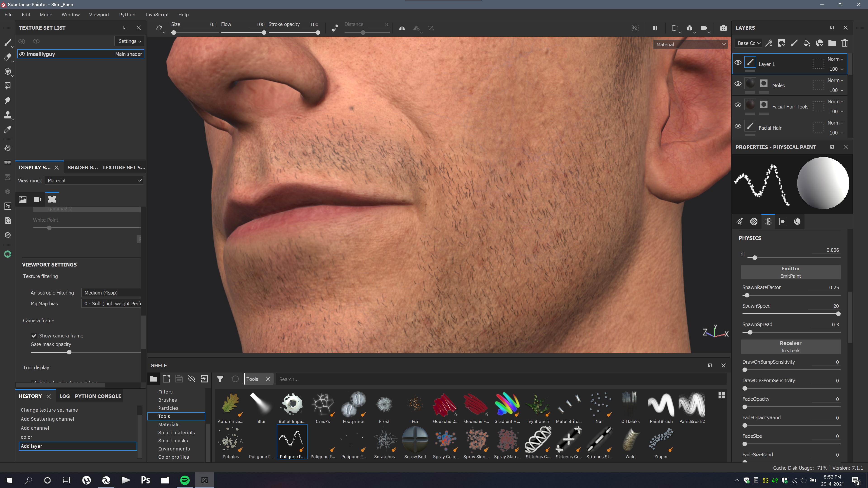Screen dimensions: 868x488
Task: Enable mirror symmetry painting
Action: click(402, 28)
